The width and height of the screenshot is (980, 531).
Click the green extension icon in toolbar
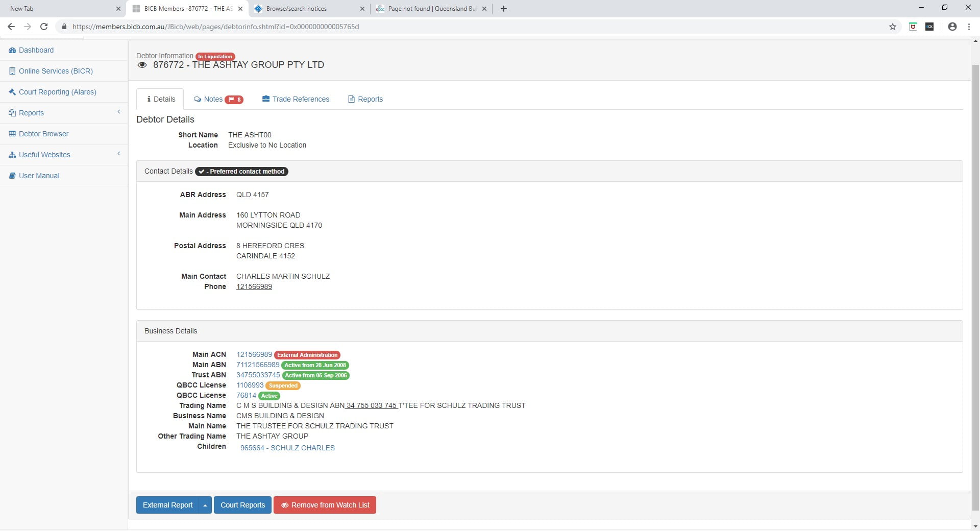click(x=913, y=27)
